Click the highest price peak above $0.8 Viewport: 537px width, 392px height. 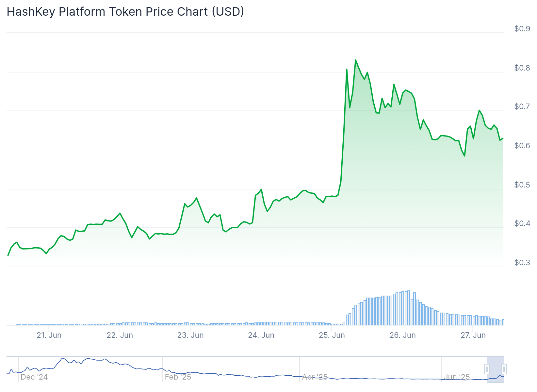pyautogui.click(x=355, y=60)
